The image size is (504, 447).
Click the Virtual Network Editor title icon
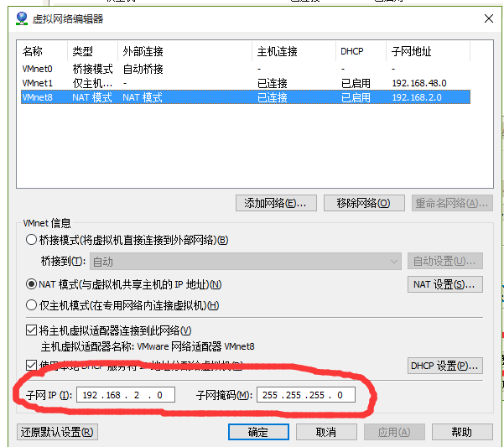tap(22, 18)
